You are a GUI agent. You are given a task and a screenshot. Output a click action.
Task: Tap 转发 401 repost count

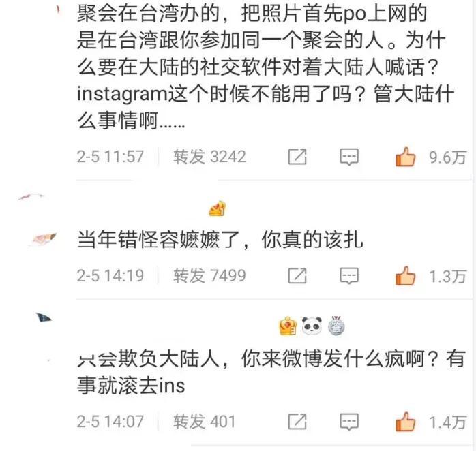(x=205, y=422)
